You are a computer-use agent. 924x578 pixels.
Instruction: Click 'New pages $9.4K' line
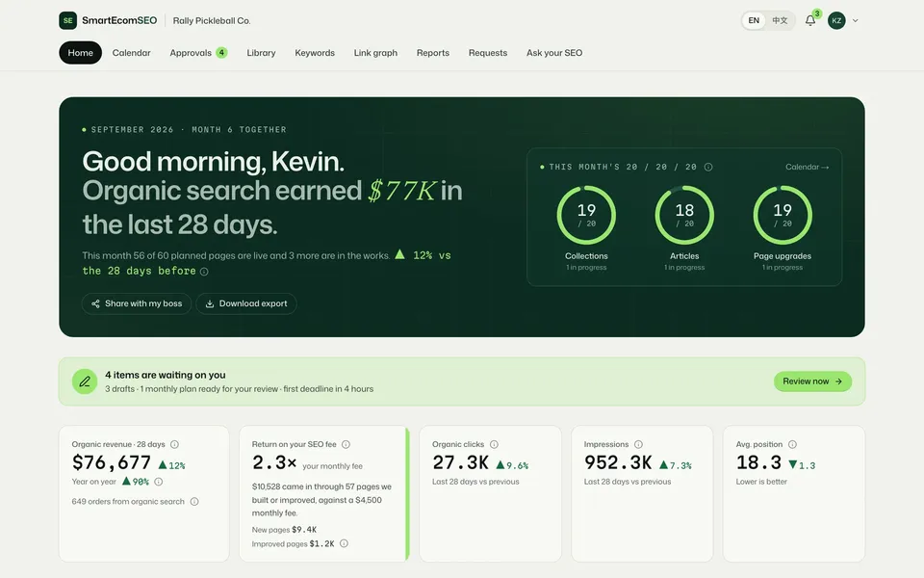click(x=284, y=530)
